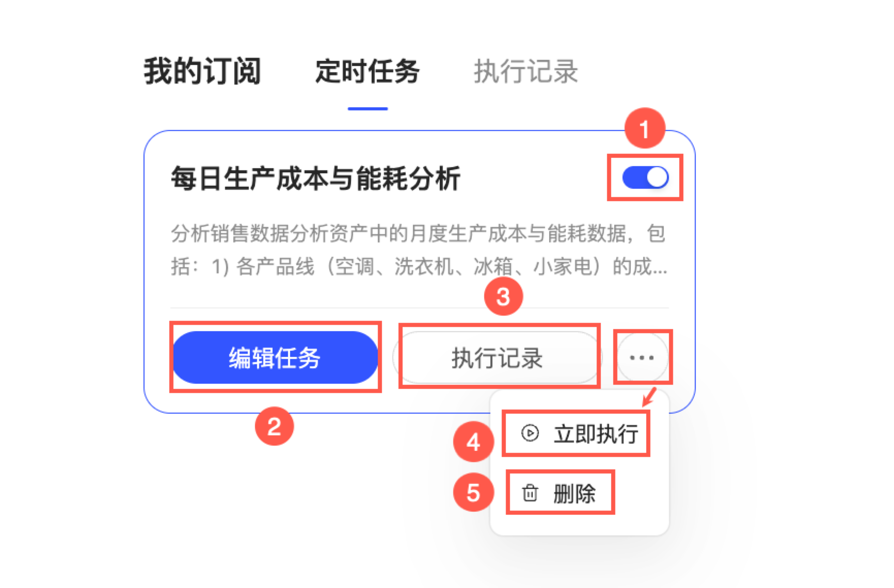Click the red circled number 4 badge
This screenshot has width=894, height=588.
(x=473, y=442)
